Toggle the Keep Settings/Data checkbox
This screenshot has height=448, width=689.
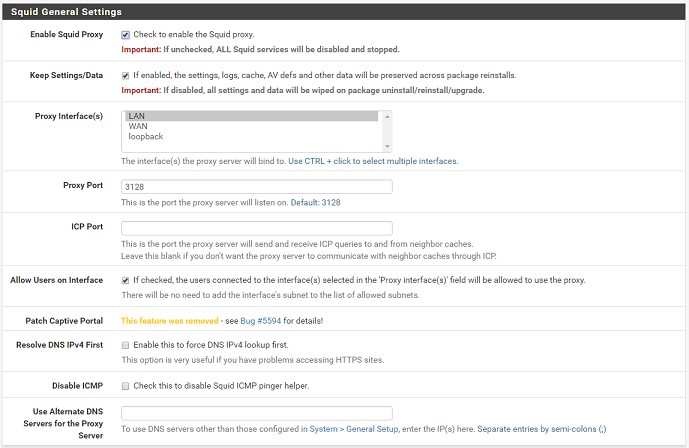[x=125, y=76]
